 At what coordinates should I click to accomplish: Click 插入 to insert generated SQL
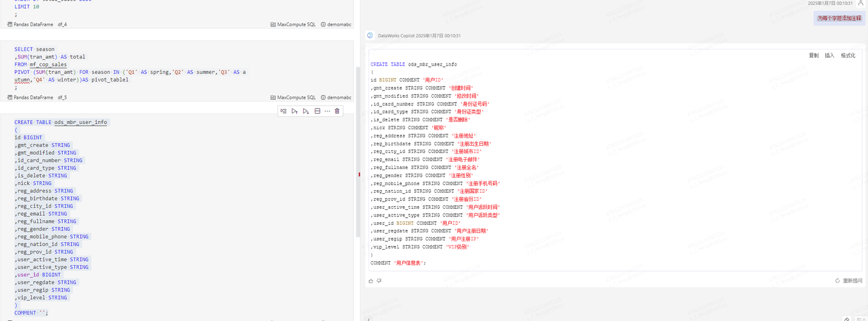(x=830, y=56)
